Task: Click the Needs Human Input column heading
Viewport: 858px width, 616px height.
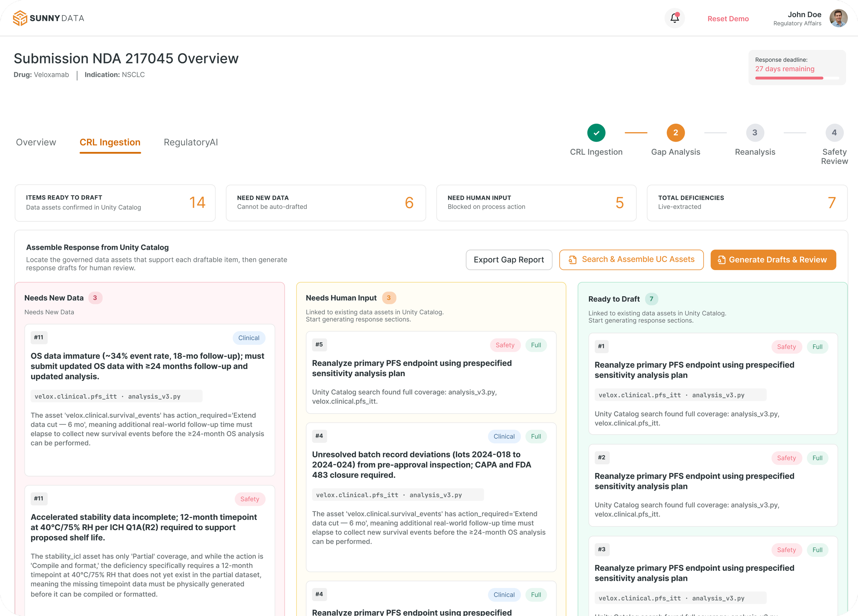Action: pyautogui.click(x=341, y=298)
